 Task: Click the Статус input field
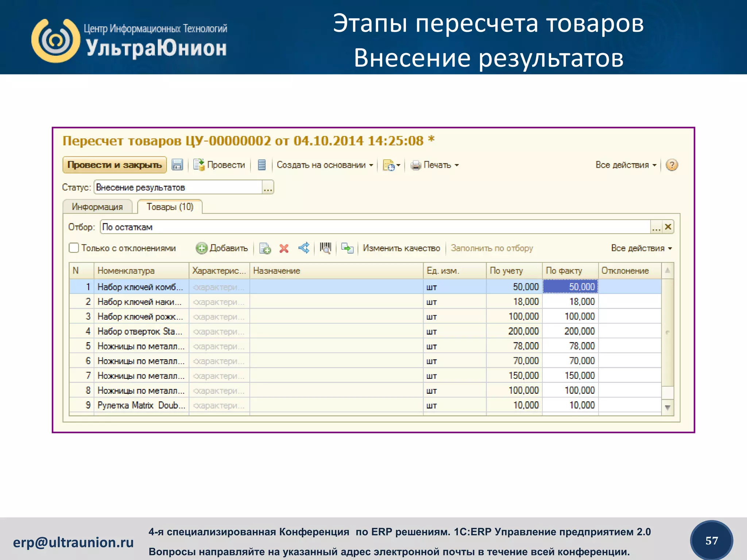pos(178,187)
